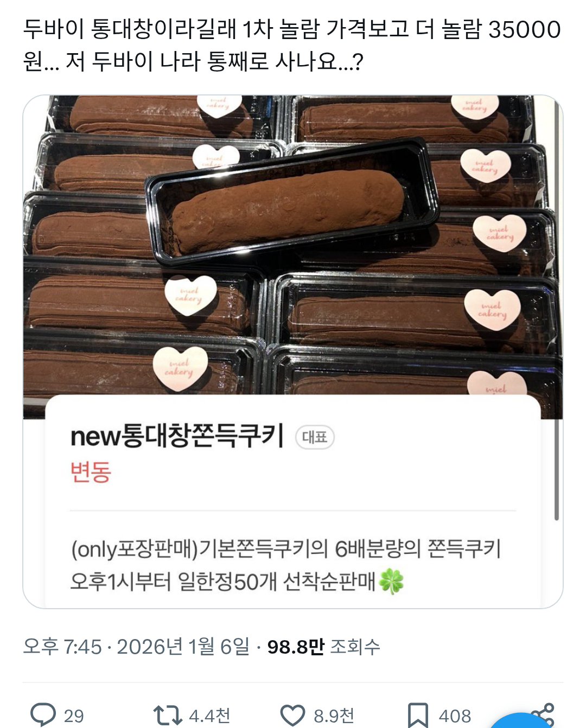Tap the 29 replies count
This screenshot has width=586, height=728.
(x=74, y=716)
